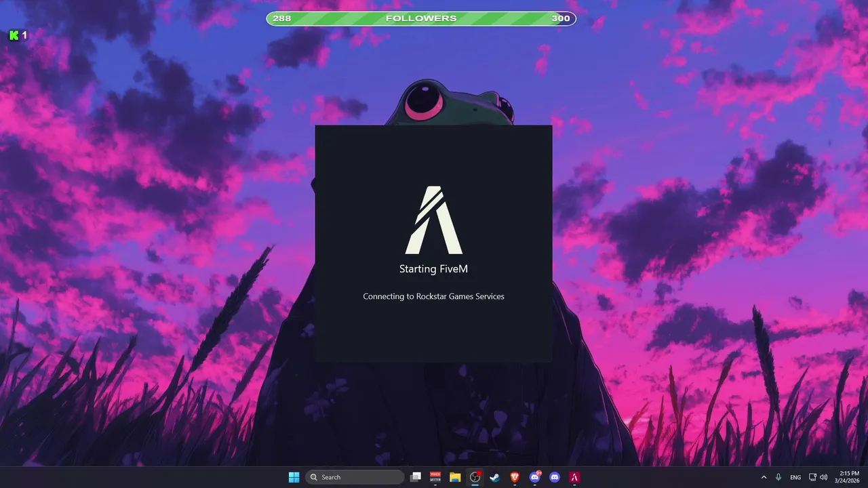Click the FiveM logo in the launcher
Screen dimensions: 868x488
point(434,220)
